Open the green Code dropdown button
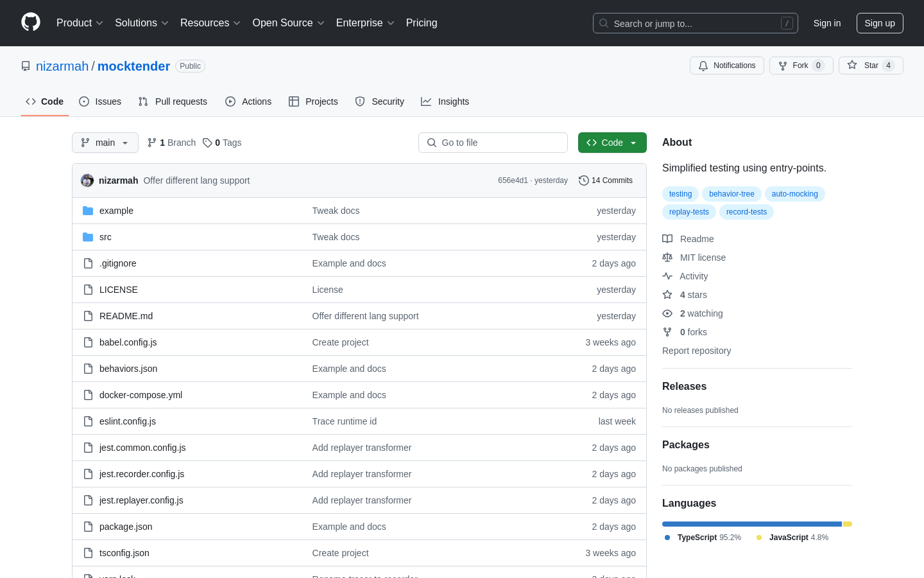 [612, 143]
